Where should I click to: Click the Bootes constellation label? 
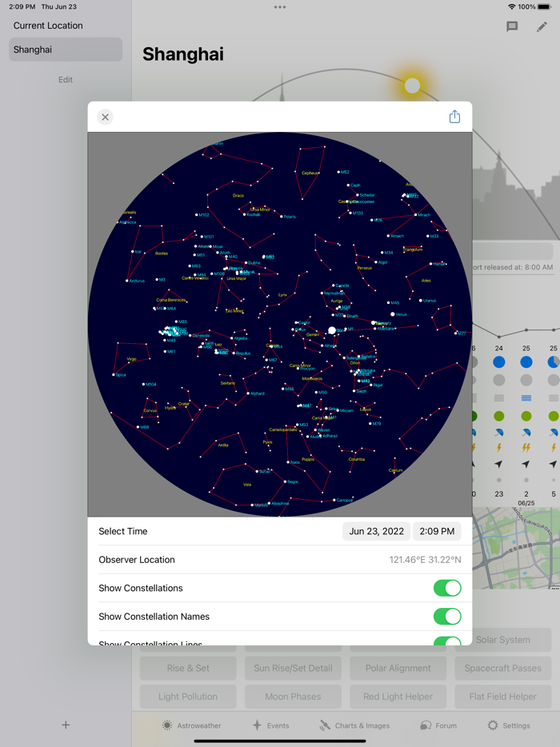click(x=162, y=254)
